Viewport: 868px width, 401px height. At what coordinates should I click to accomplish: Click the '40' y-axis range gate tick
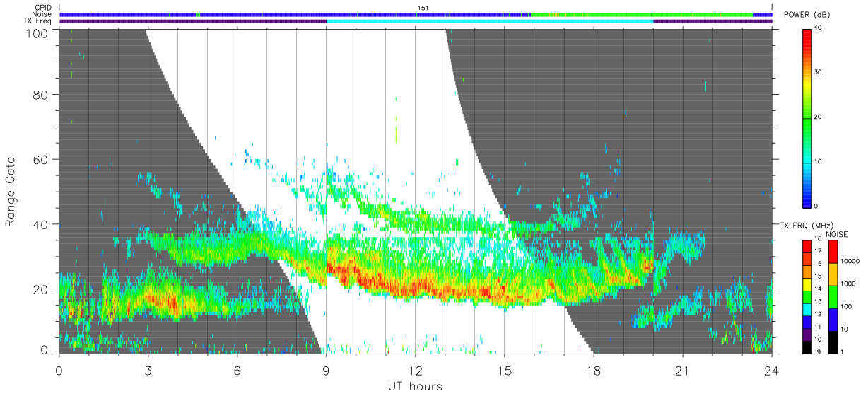point(41,224)
